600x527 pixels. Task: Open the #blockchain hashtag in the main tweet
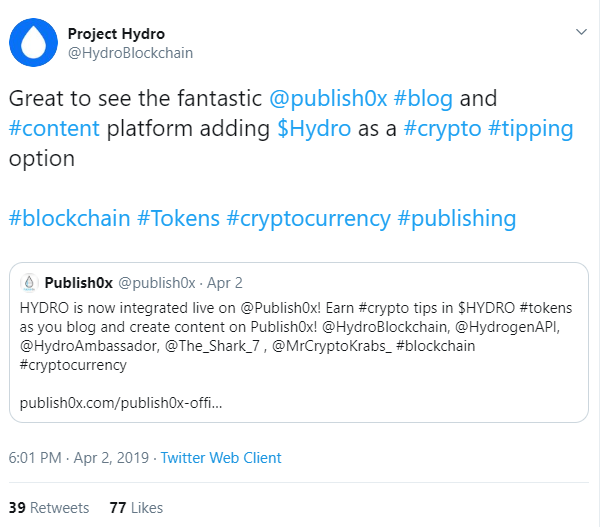pos(70,218)
